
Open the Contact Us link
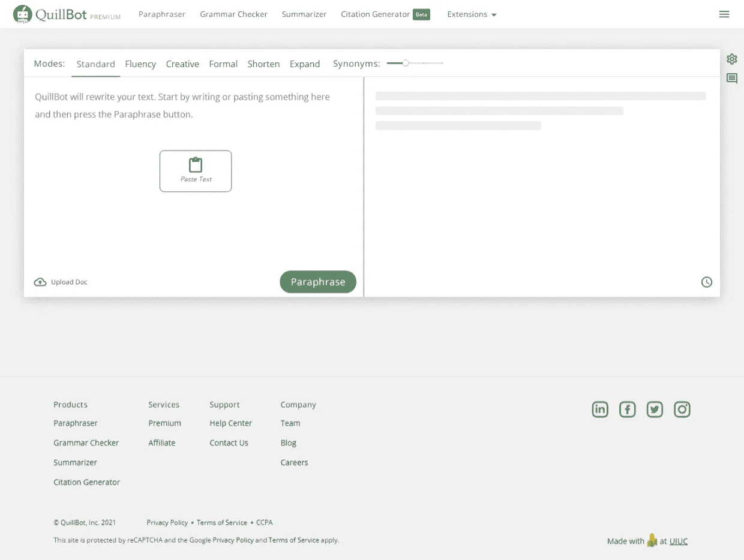[x=229, y=443]
